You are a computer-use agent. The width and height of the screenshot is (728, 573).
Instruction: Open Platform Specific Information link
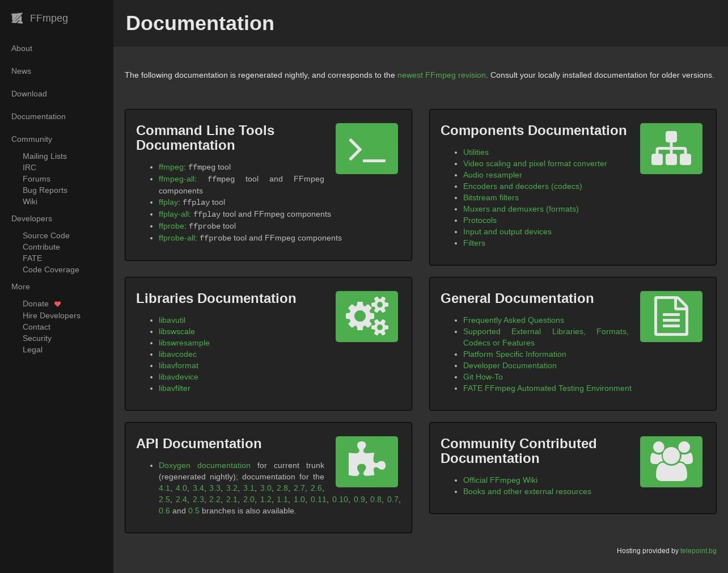pyautogui.click(x=515, y=354)
